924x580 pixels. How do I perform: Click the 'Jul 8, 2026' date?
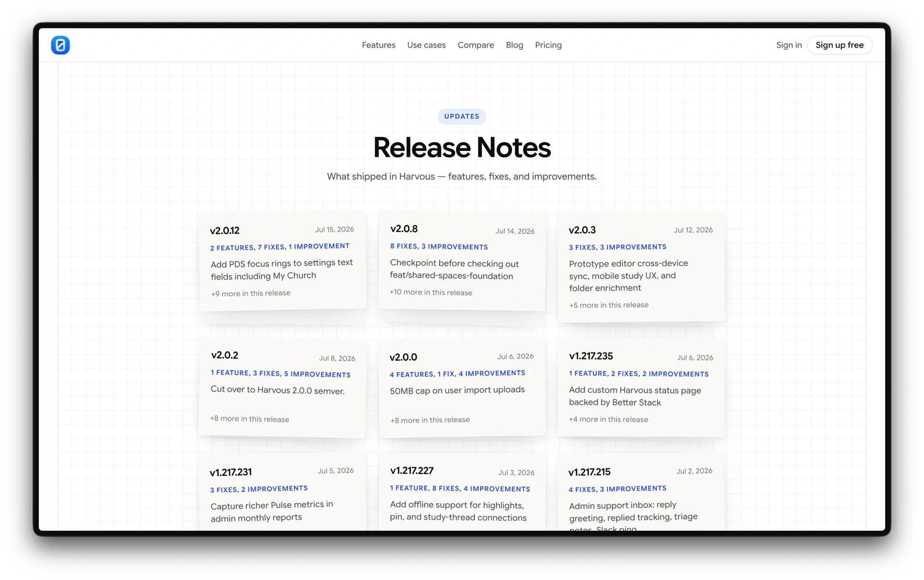coord(337,358)
